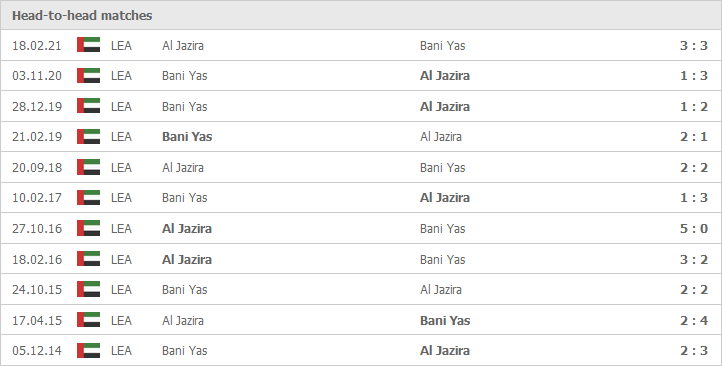Select bold Bani Yas on the 21.02.19 row
Screen dimensions: 722x366
point(187,137)
